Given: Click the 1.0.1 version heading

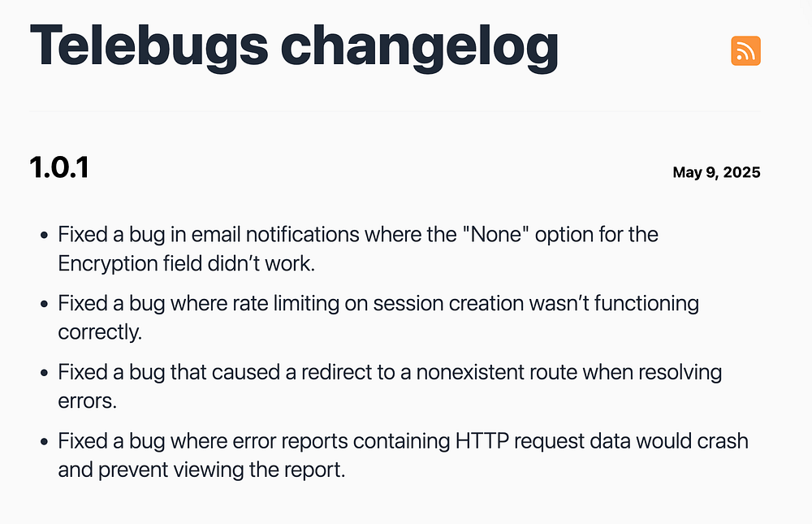Looking at the screenshot, I should tap(59, 169).
